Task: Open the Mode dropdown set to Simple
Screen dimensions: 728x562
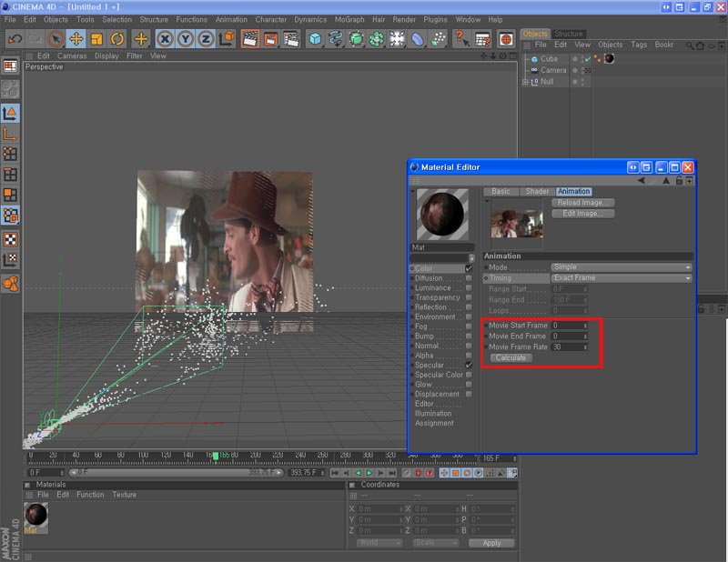Action: click(x=622, y=267)
